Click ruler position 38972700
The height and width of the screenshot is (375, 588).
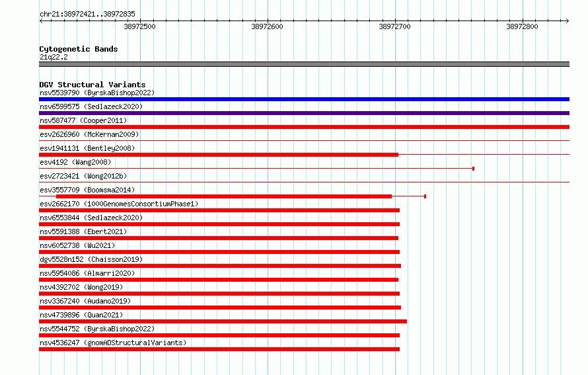tap(394, 26)
